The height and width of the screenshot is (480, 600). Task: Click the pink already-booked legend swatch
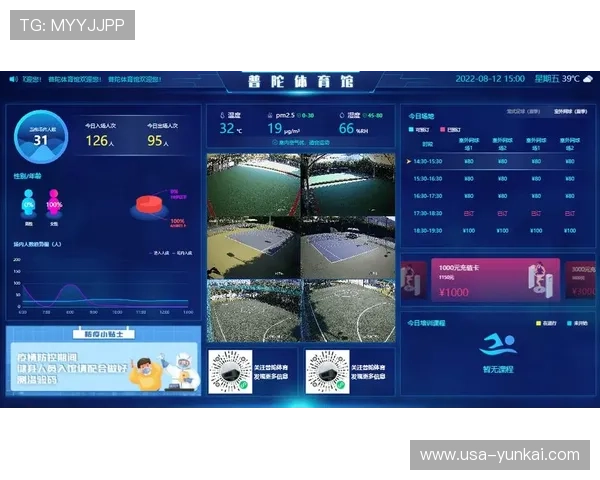442,130
